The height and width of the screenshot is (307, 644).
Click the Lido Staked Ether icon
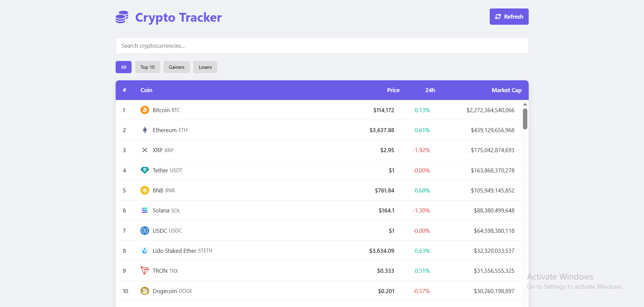tap(145, 250)
